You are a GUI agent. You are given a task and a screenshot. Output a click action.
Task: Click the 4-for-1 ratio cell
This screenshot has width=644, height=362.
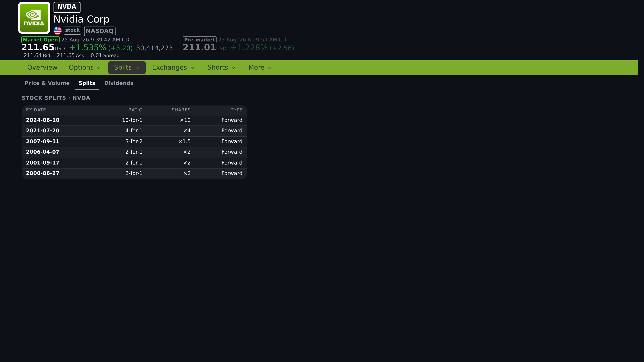coord(134,131)
